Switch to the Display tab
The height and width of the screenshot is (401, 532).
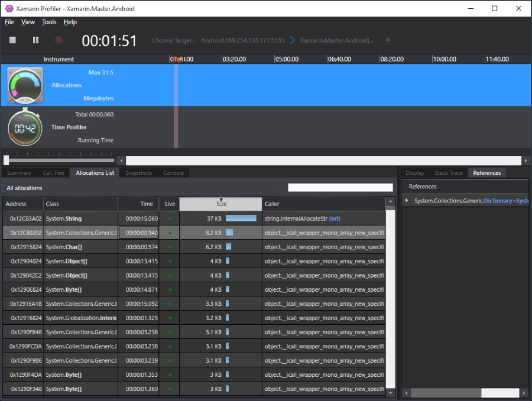click(x=414, y=173)
